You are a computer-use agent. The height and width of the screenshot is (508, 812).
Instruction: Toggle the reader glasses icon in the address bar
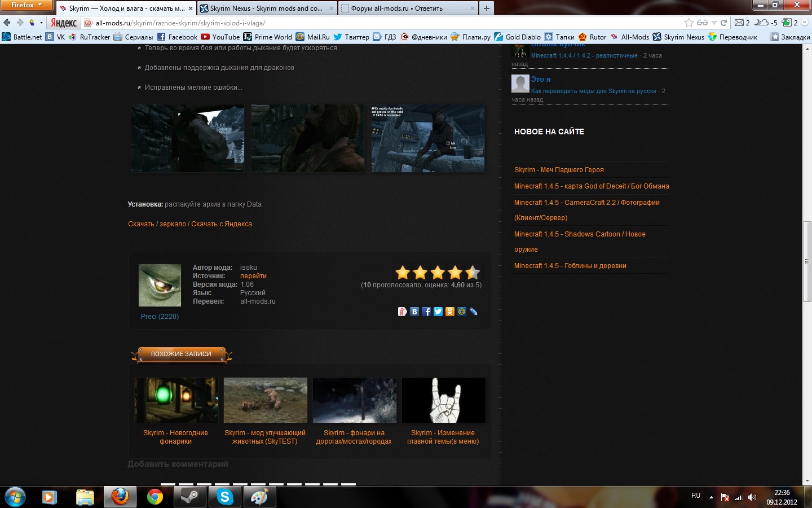[x=702, y=23]
